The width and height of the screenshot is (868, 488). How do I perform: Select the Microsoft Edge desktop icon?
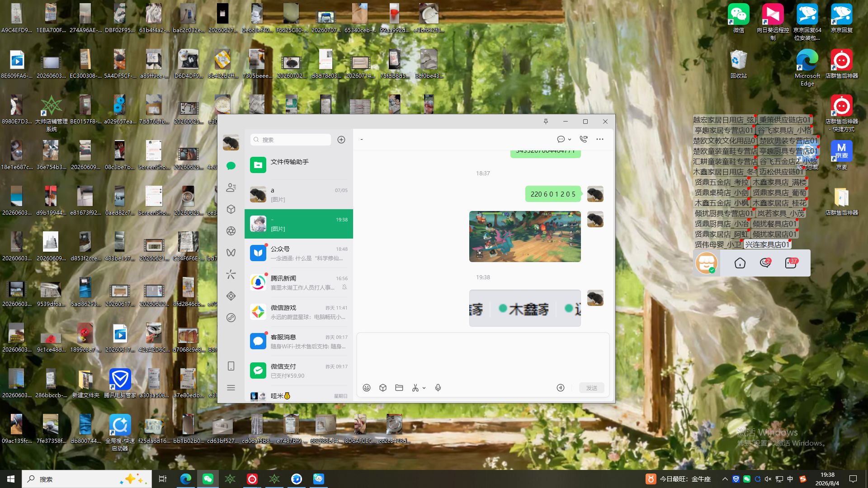[x=807, y=68]
